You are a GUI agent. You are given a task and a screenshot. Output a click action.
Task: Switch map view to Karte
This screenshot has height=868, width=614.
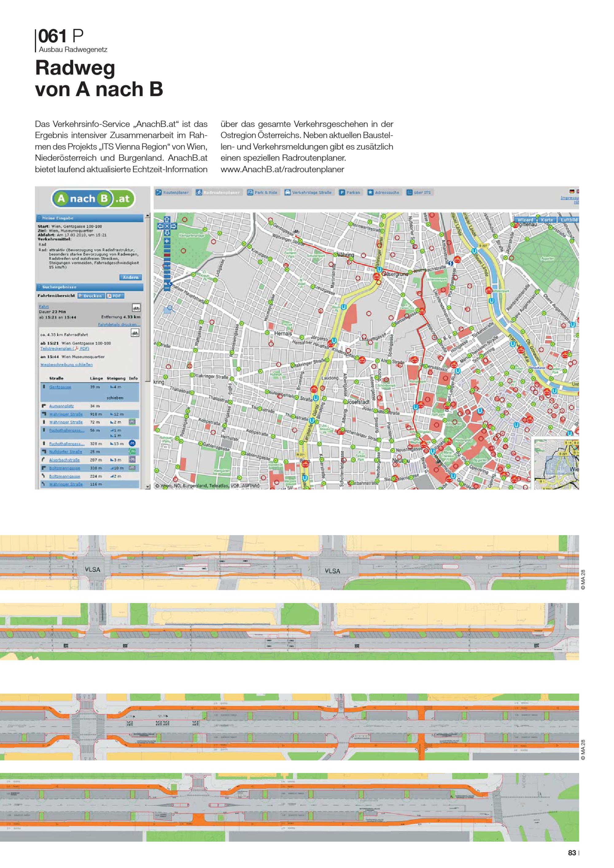(547, 220)
